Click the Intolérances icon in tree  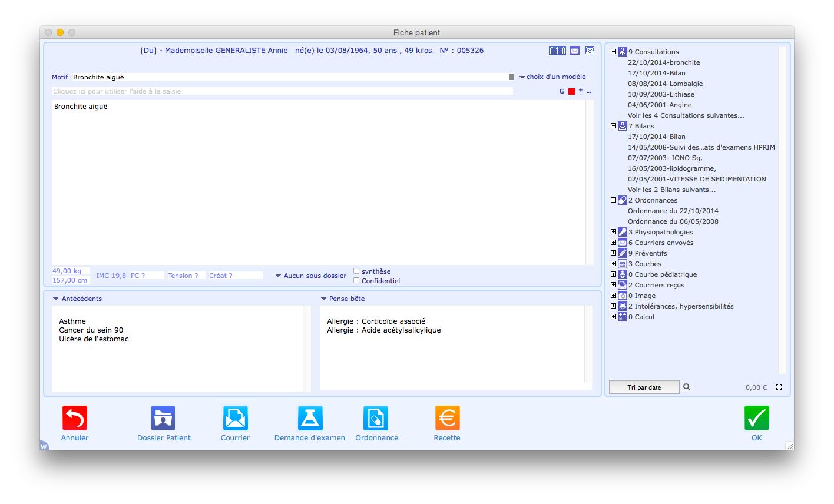(623, 306)
